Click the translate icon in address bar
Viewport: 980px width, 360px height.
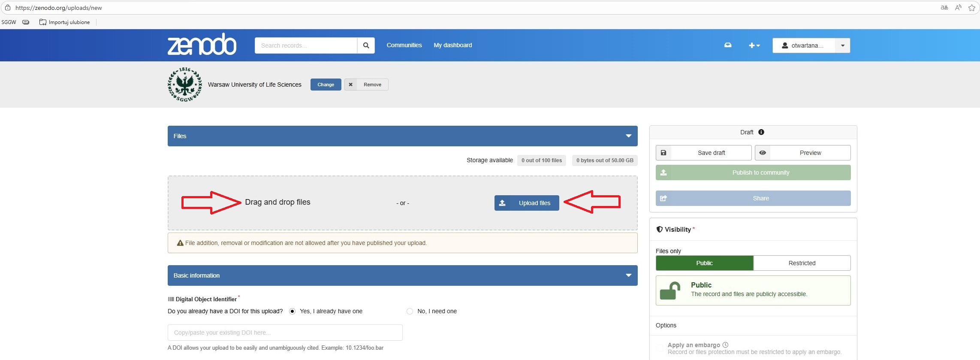(944, 8)
